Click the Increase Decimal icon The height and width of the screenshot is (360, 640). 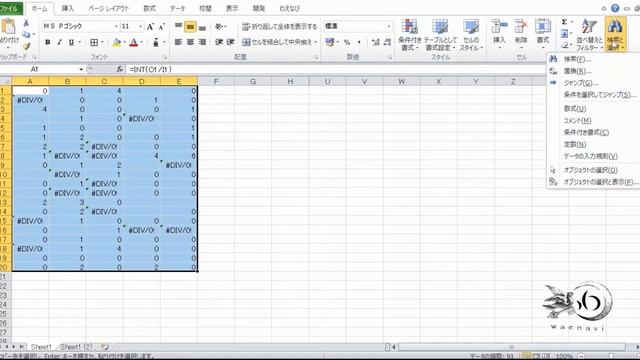click(x=376, y=42)
